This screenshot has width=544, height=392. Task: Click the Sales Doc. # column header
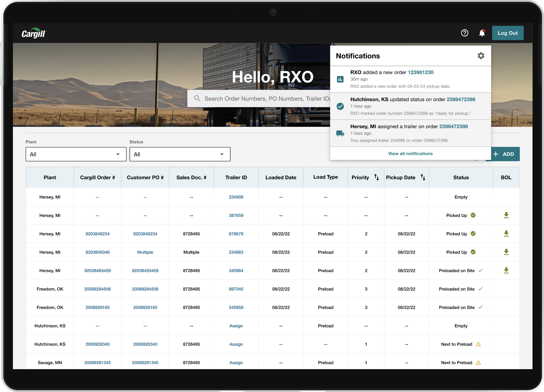(x=191, y=177)
